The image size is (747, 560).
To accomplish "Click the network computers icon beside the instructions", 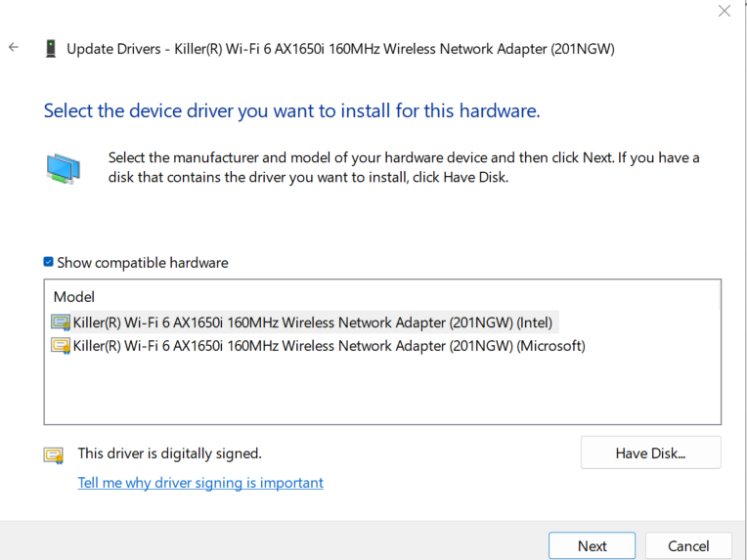I will [x=63, y=169].
